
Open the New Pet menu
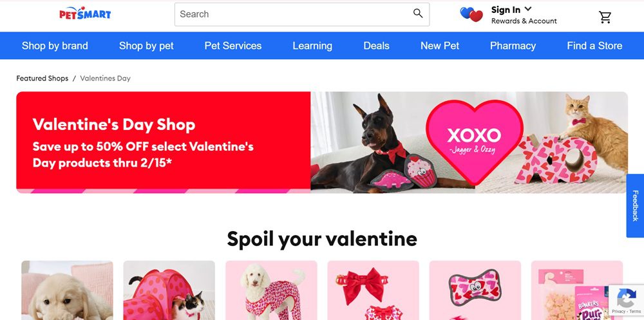439,46
